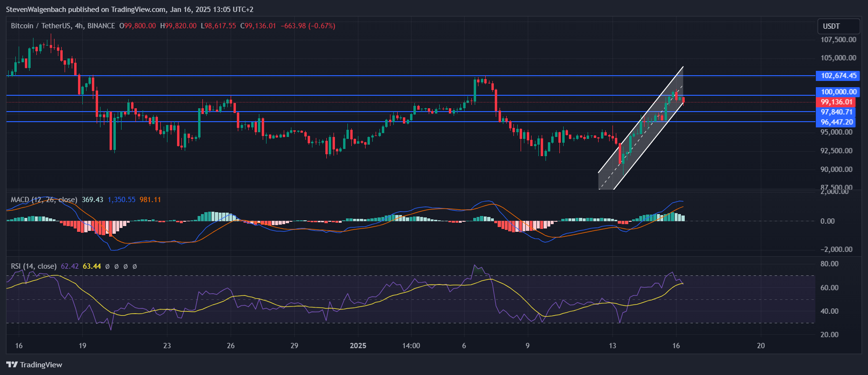This screenshot has width=868, height=375.
Task: Click the 2025 year marker on time axis
Action: (358, 346)
